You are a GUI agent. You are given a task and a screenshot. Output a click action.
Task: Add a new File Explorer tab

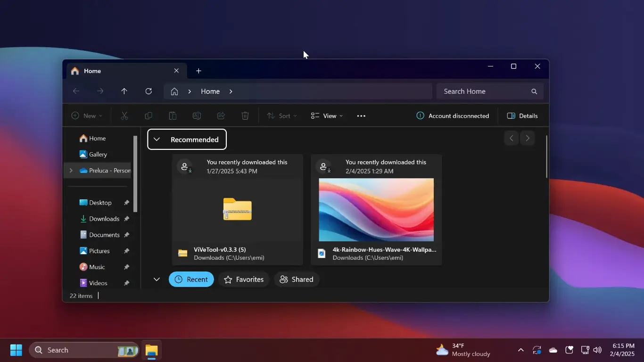[198, 71]
